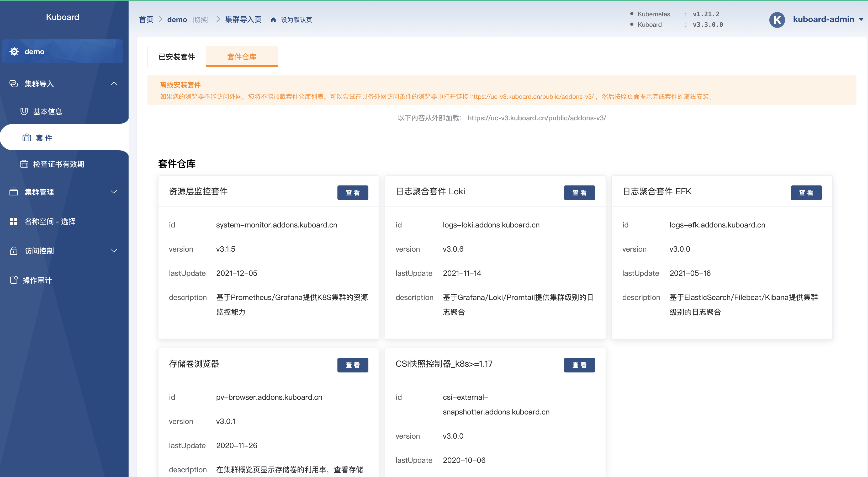The height and width of the screenshot is (477, 868).
Task: Click the [切换] cluster switch link
Action: pyautogui.click(x=200, y=20)
